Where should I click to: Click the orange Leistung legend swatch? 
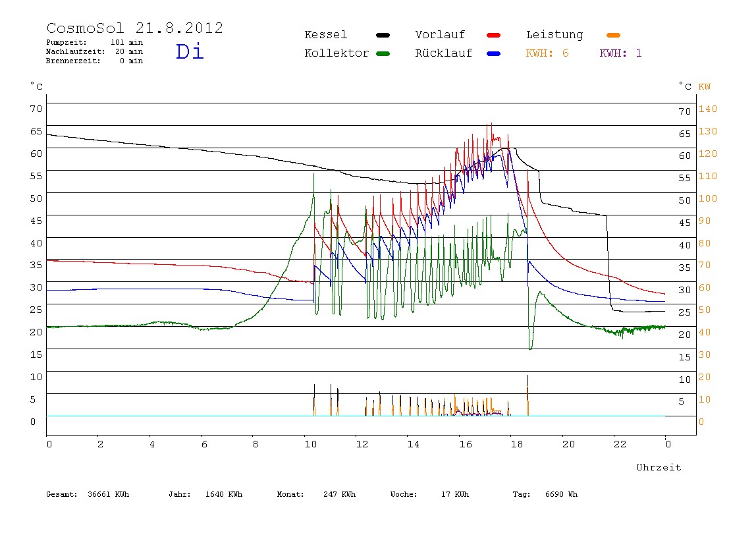coord(613,35)
